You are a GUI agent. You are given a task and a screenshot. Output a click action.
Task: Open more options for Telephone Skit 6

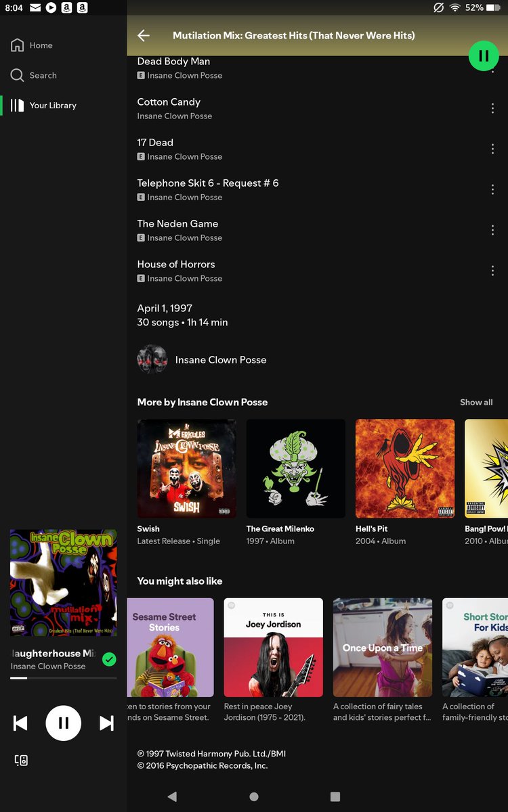point(492,189)
